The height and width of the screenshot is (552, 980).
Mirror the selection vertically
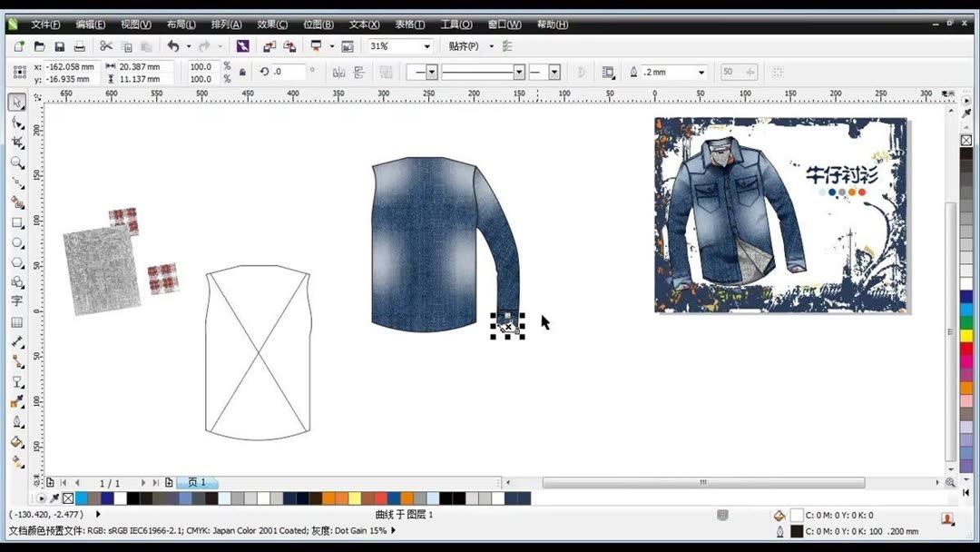(359, 72)
